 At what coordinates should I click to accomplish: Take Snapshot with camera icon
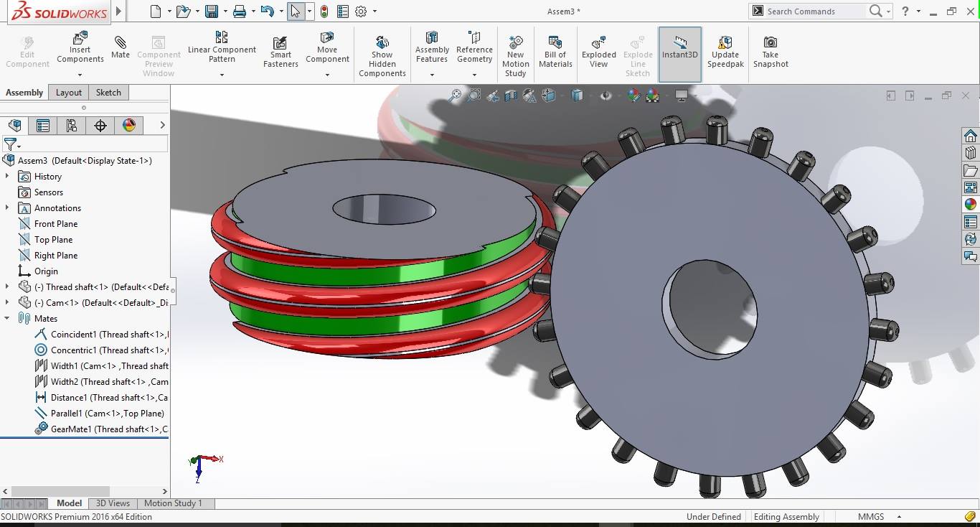771,52
